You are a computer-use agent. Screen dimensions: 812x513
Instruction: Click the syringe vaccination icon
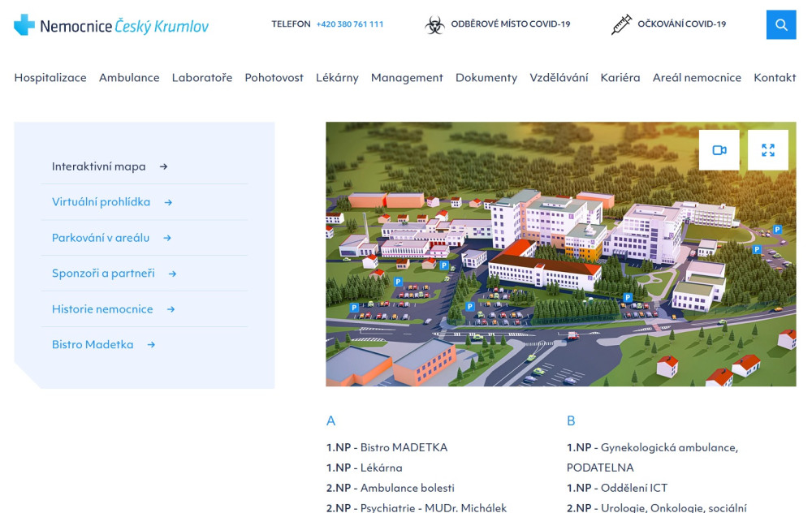(x=621, y=24)
